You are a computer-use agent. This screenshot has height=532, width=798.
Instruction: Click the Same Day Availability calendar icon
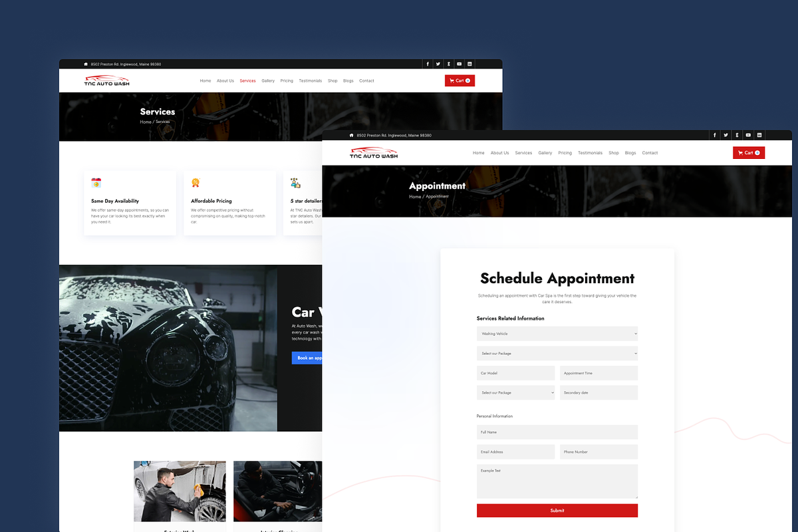click(x=96, y=182)
